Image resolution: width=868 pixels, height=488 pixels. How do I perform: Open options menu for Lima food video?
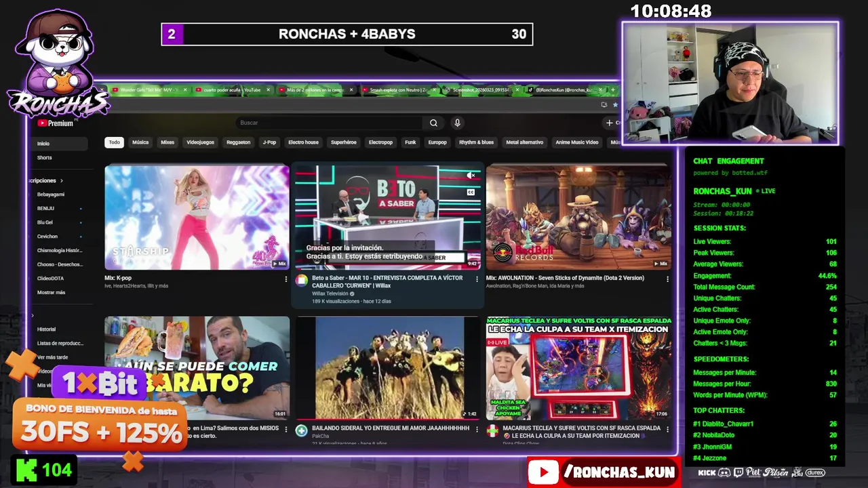(x=285, y=429)
